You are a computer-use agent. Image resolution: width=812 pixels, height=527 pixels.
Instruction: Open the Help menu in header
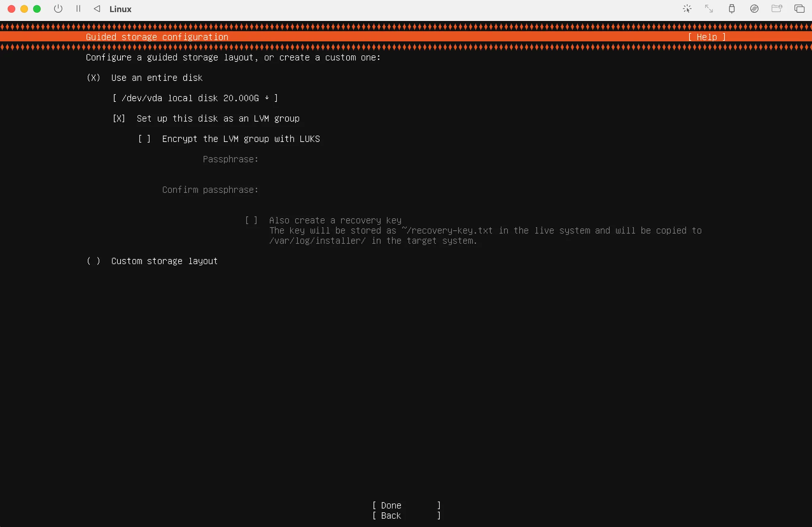(707, 37)
